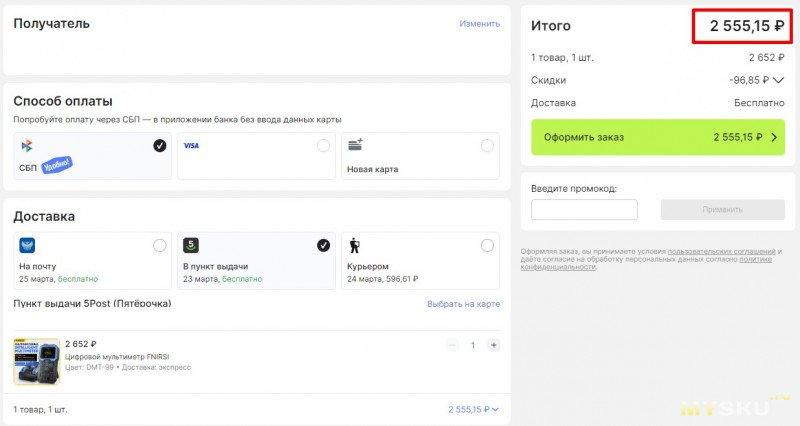The height and width of the screenshot is (426, 800).
Task: Expand order total 2 555,15 ₽ at bottom
Action: [x=475, y=409]
